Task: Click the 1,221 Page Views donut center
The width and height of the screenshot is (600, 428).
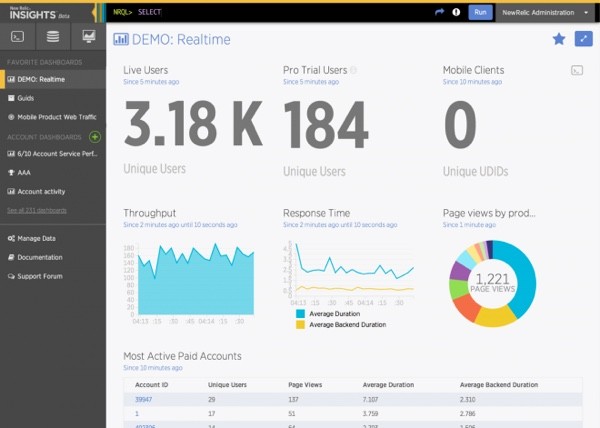Action: (x=492, y=283)
